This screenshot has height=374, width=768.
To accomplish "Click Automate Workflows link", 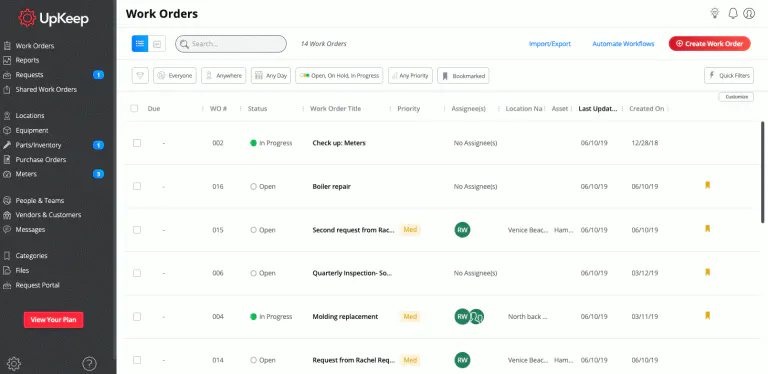I will (623, 44).
